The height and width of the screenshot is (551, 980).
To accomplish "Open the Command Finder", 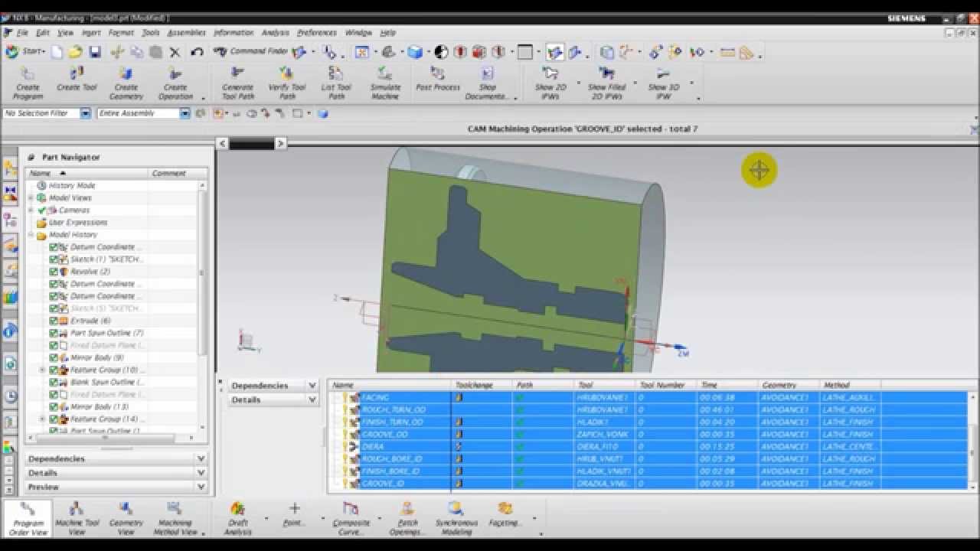I will [x=252, y=52].
